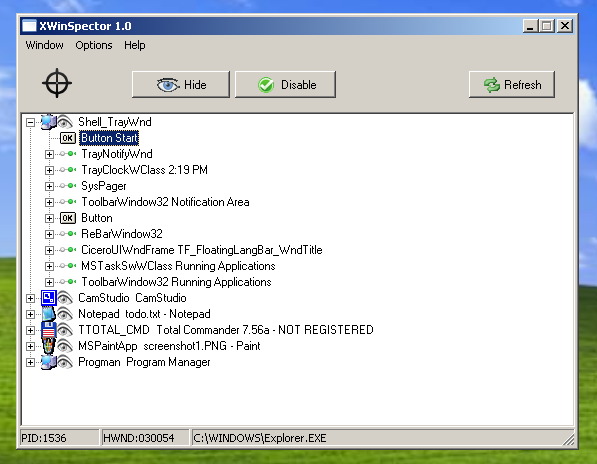597x464 pixels.
Task: Click the Disable button with green checkmark
Action: [285, 85]
